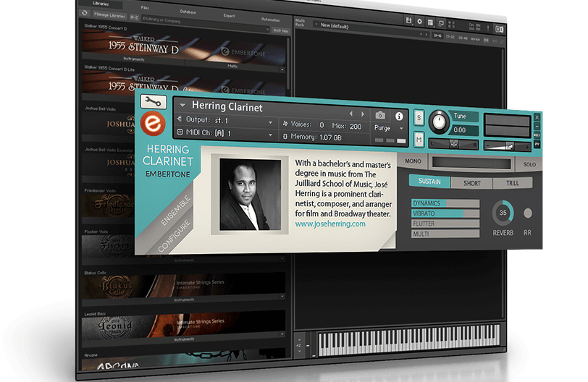Open the Output st. 1 dropdown
Screen dimensions: 588x382
coord(270,122)
